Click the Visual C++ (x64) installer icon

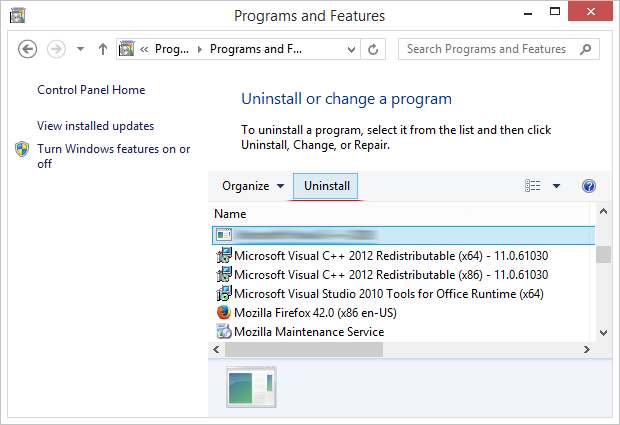224,255
